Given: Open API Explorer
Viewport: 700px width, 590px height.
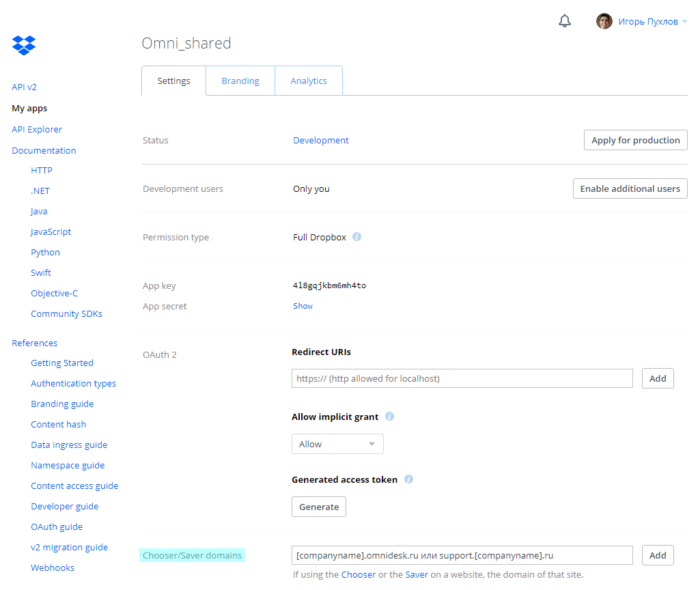Looking at the screenshot, I should pos(37,130).
